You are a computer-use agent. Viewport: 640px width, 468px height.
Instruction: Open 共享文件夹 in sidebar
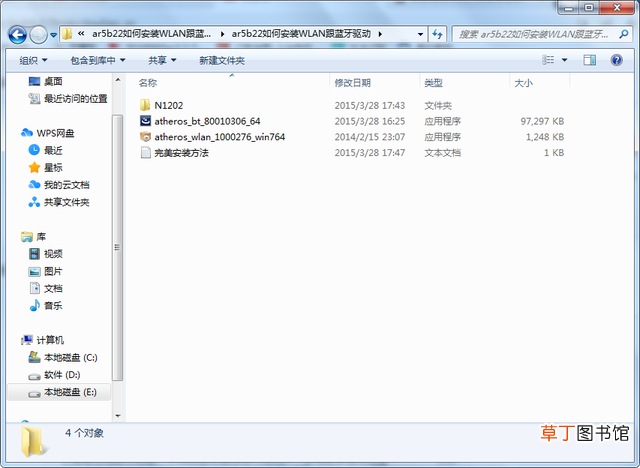[x=67, y=202]
